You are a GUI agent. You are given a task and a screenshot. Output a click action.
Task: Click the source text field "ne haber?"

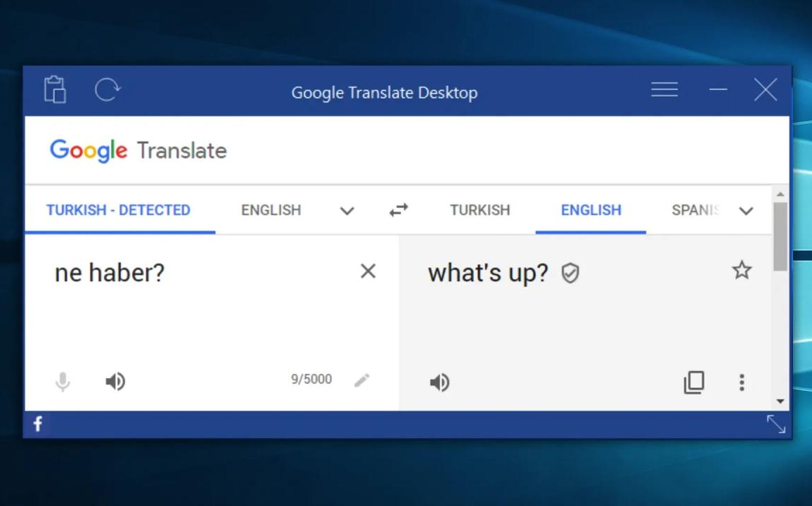click(x=109, y=273)
